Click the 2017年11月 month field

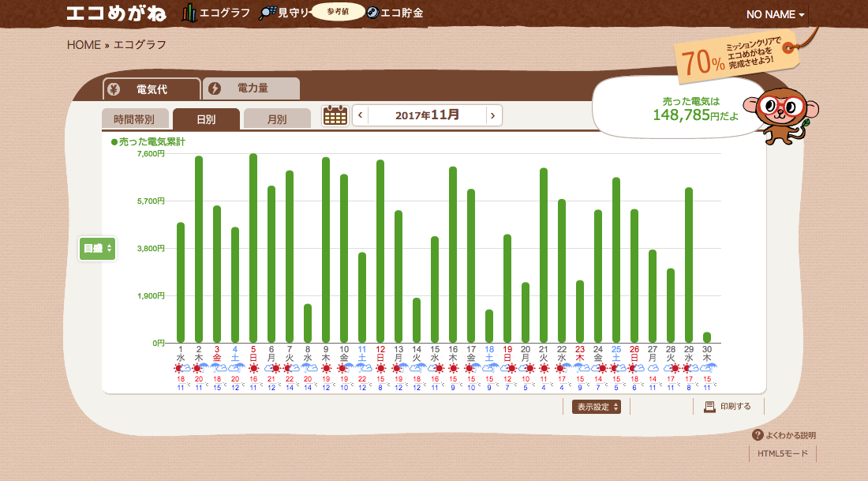tap(427, 115)
